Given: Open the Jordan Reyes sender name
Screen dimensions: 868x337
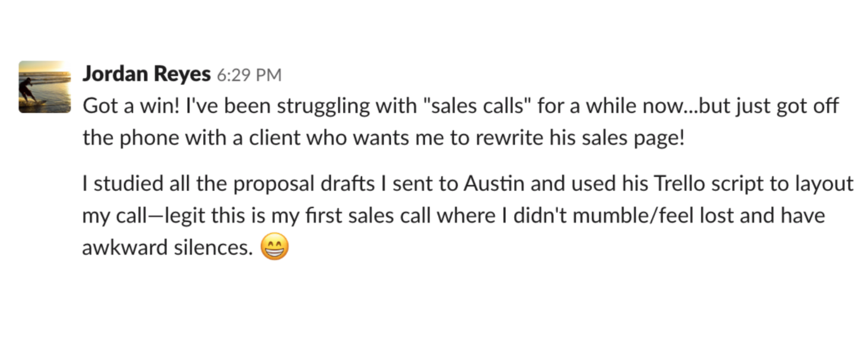Looking at the screenshot, I should [x=147, y=74].
